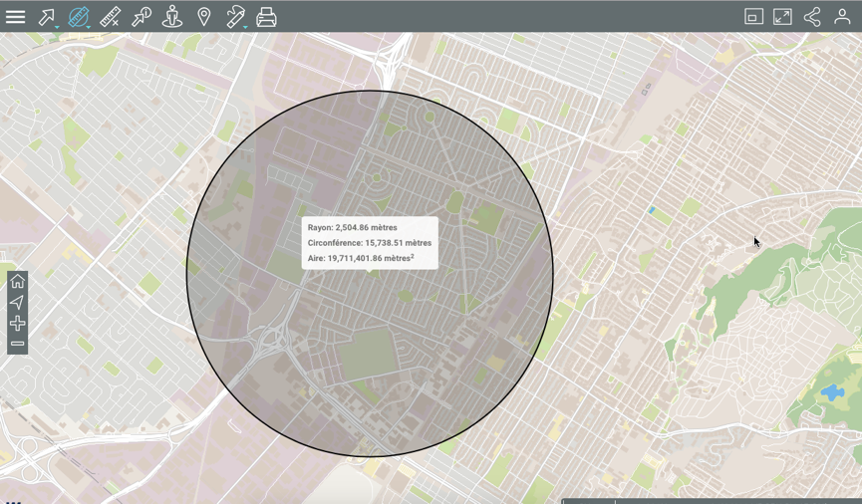The width and height of the screenshot is (862, 504).
Task: Locate my current position on map
Action: 17,303
